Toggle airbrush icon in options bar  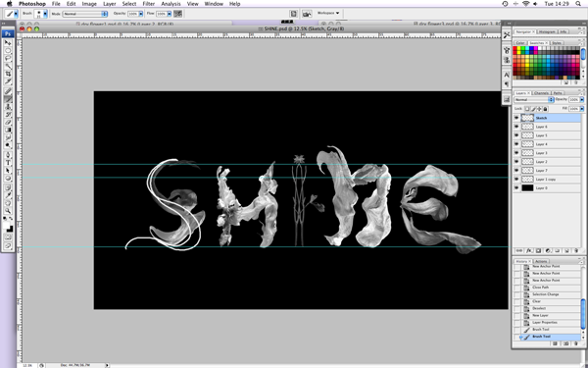(x=177, y=14)
